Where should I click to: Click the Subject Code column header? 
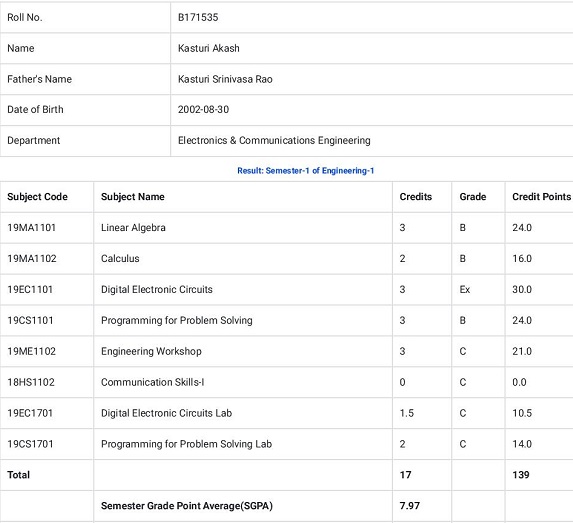point(37,197)
